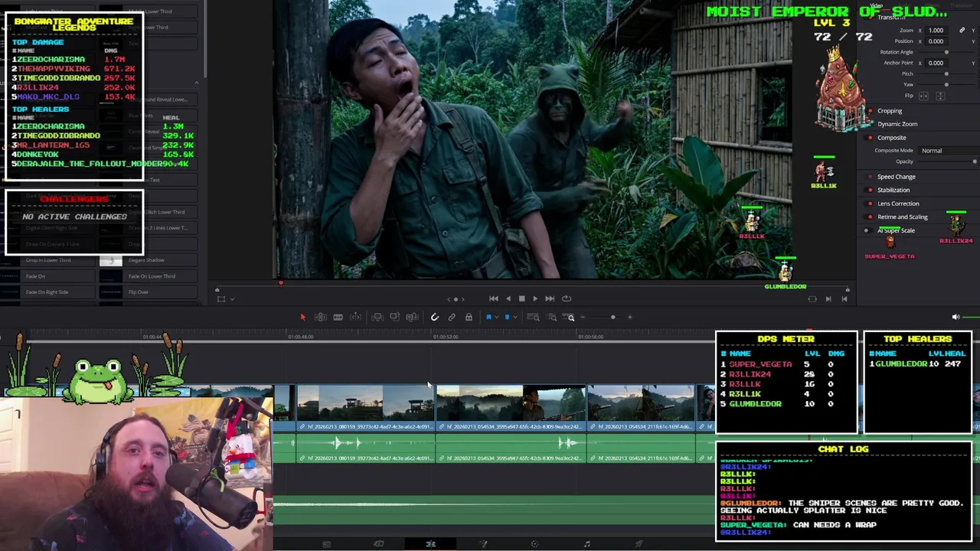
Task: Toggle loop playback in viewer
Action: (567, 298)
